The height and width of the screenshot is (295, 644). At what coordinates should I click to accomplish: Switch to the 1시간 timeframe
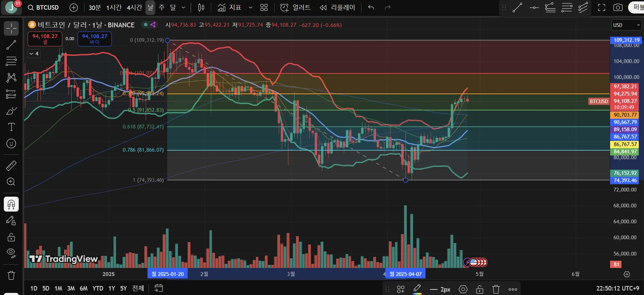click(114, 8)
